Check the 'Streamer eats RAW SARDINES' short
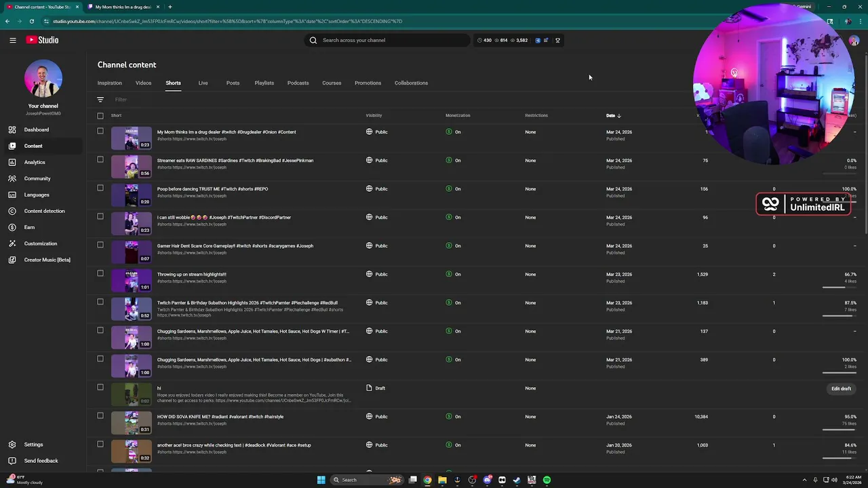 pos(100,159)
